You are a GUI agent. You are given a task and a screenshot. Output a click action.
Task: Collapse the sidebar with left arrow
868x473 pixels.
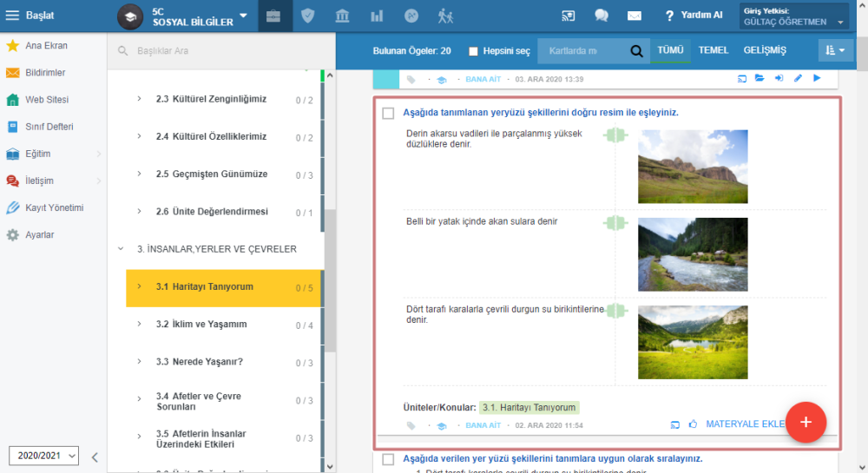click(x=95, y=457)
